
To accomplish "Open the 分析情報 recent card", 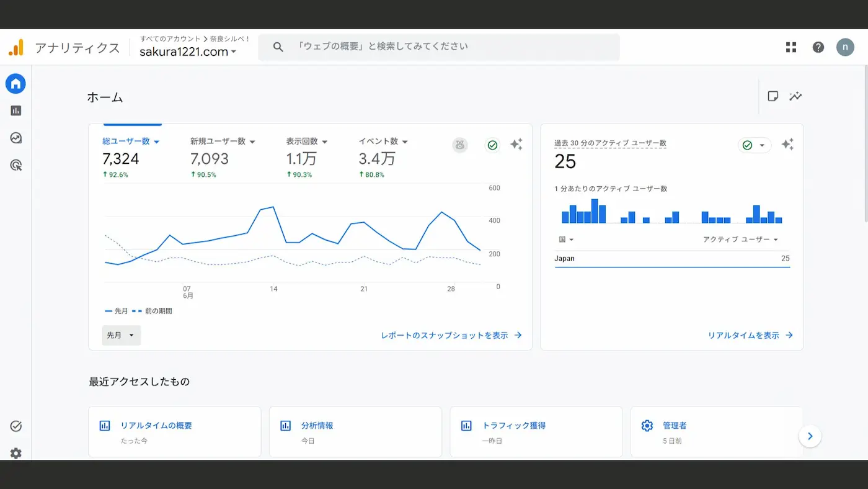I will pyautogui.click(x=355, y=432).
